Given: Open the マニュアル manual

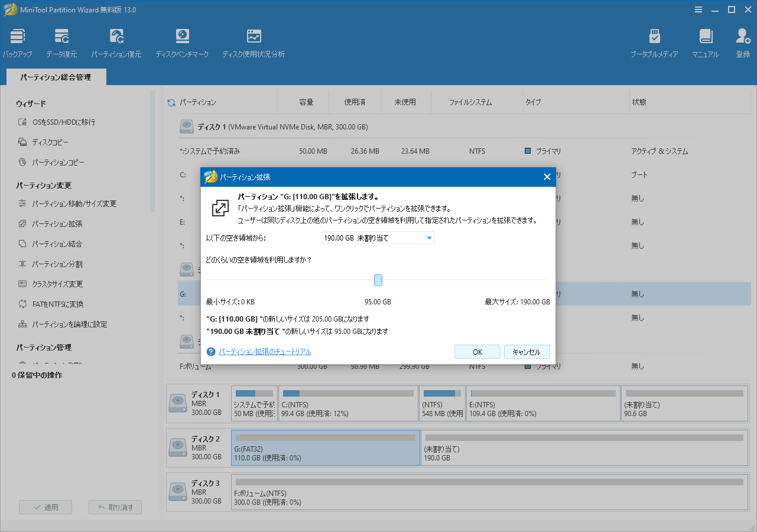Looking at the screenshot, I should [705, 41].
